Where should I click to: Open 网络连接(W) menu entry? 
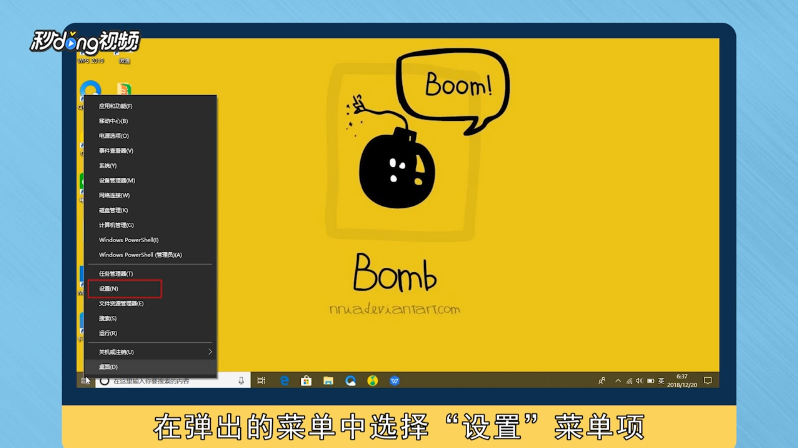(x=151, y=195)
